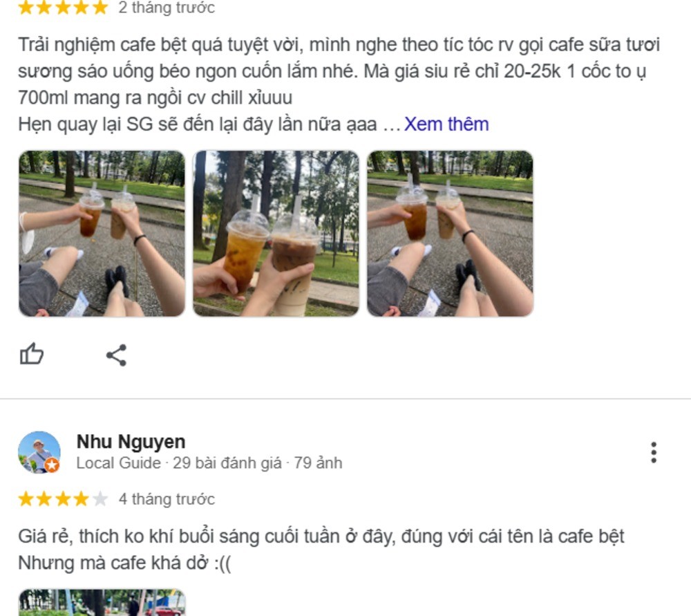Click the Xem thêm link to expand the review

[446, 123]
